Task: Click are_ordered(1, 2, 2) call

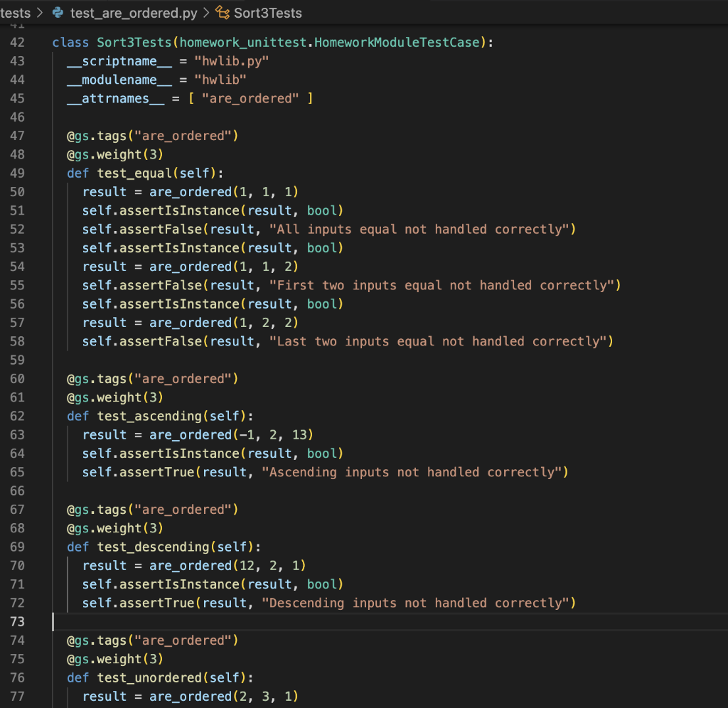Action: (224, 323)
